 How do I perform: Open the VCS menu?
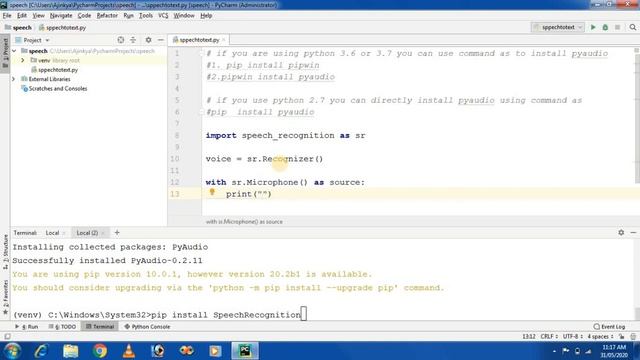coord(163,16)
